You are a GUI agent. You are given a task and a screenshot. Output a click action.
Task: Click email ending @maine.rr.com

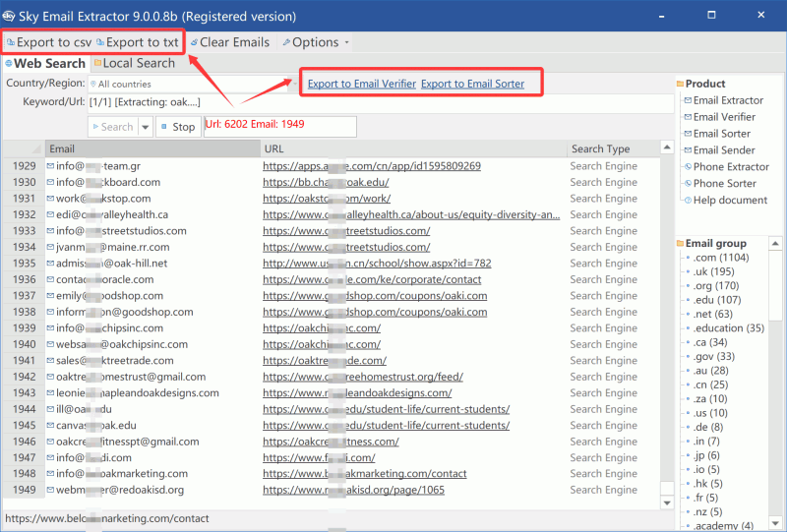pyautogui.click(x=113, y=247)
